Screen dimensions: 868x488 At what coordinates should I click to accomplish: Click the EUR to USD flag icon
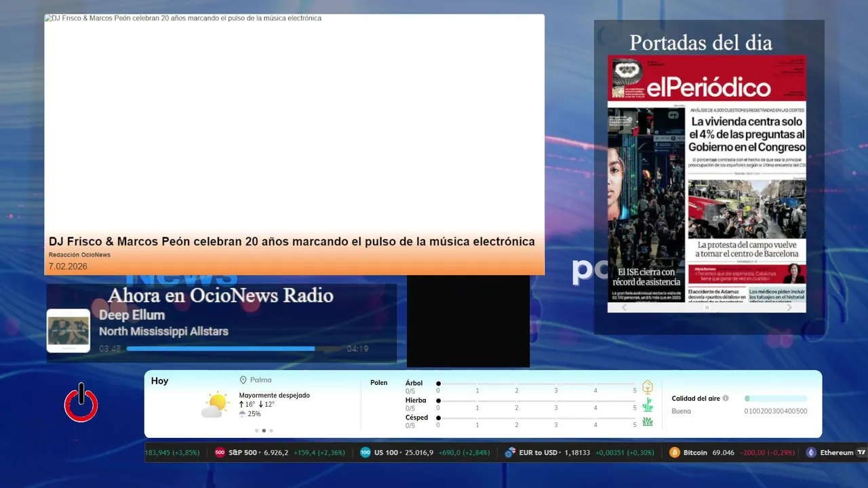click(x=510, y=452)
